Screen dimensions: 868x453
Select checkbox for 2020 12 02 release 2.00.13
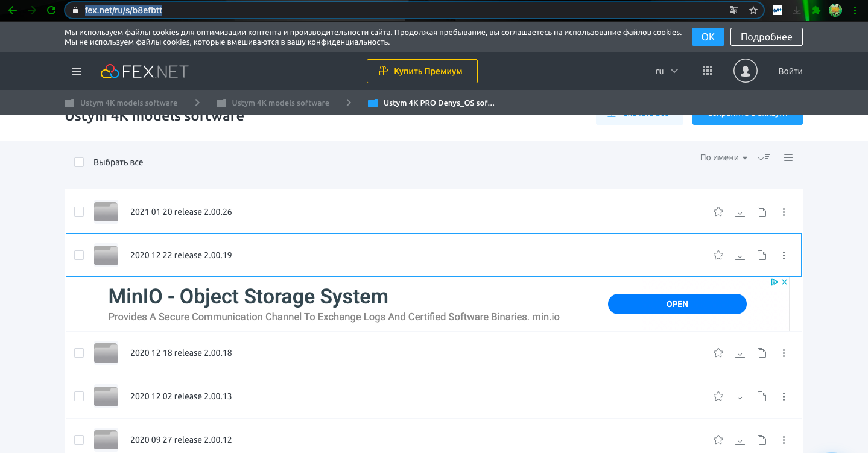(79, 396)
